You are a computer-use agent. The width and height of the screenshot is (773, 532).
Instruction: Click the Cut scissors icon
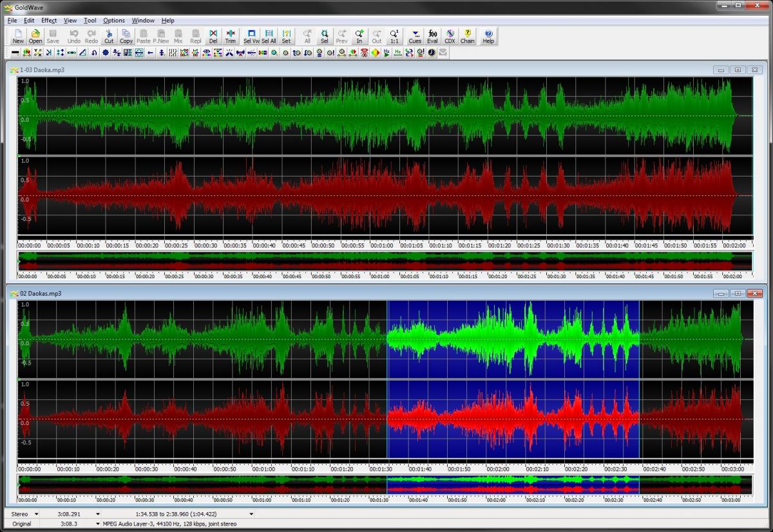[x=109, y=36]
